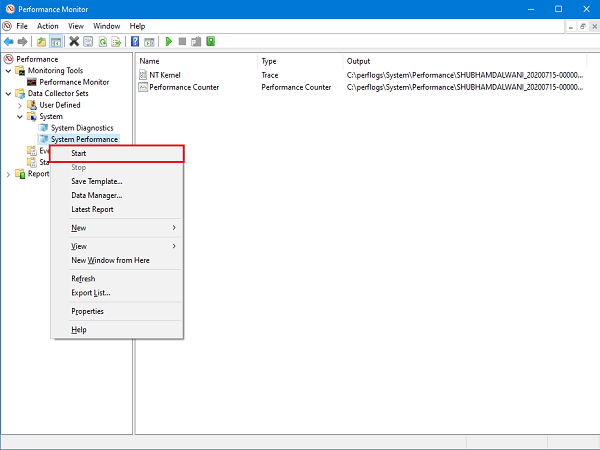The width and height of the screenshot is (600, 450).
Task: Open the Help menu in menu bar
Action: [137, 26]
